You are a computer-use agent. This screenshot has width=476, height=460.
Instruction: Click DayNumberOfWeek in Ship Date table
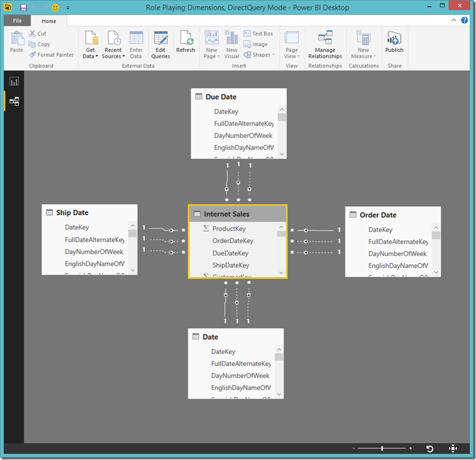(94, 251)
